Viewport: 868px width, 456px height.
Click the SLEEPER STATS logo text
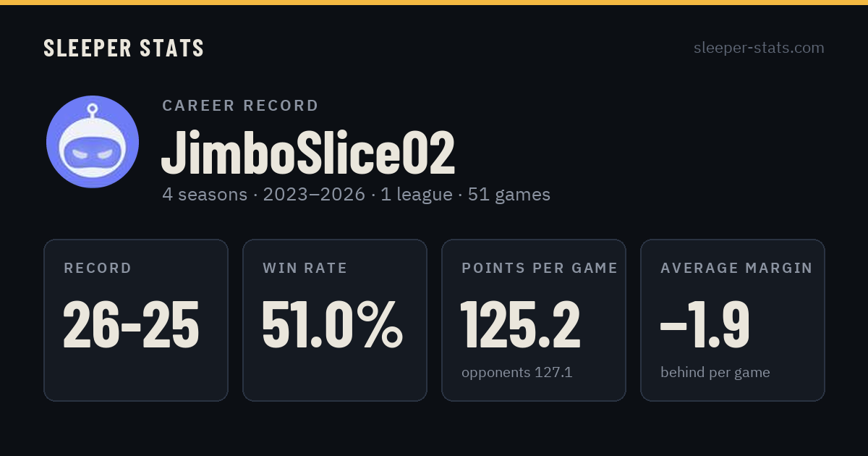point(124,48)
